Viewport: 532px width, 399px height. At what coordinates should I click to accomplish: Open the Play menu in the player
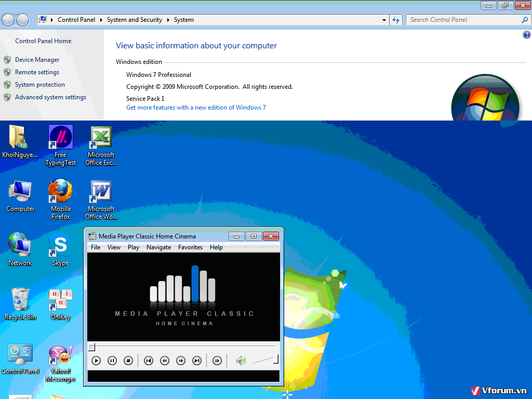tap(134, 247)
